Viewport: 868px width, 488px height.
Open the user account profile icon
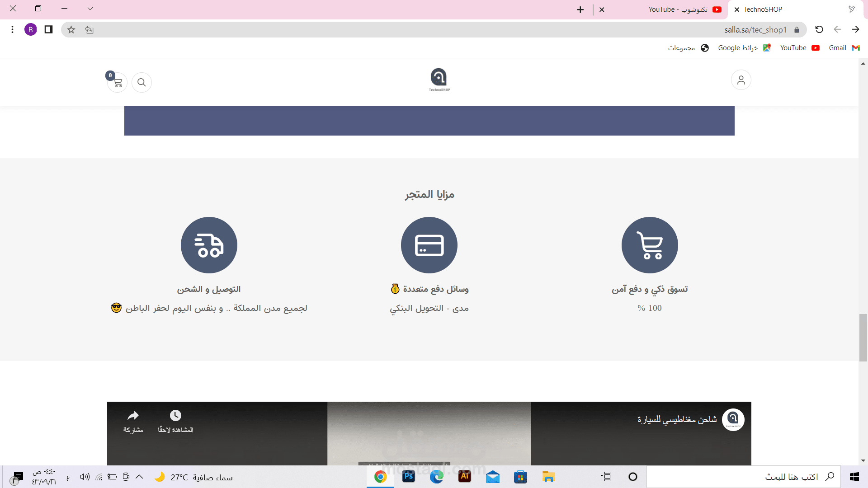(x=741, y=80)
